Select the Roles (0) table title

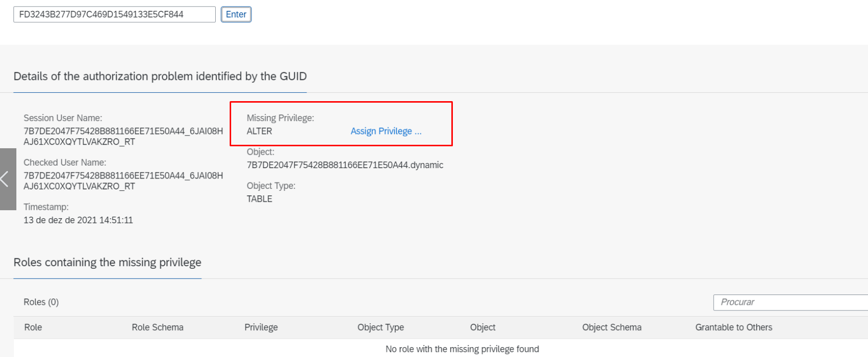41,302
